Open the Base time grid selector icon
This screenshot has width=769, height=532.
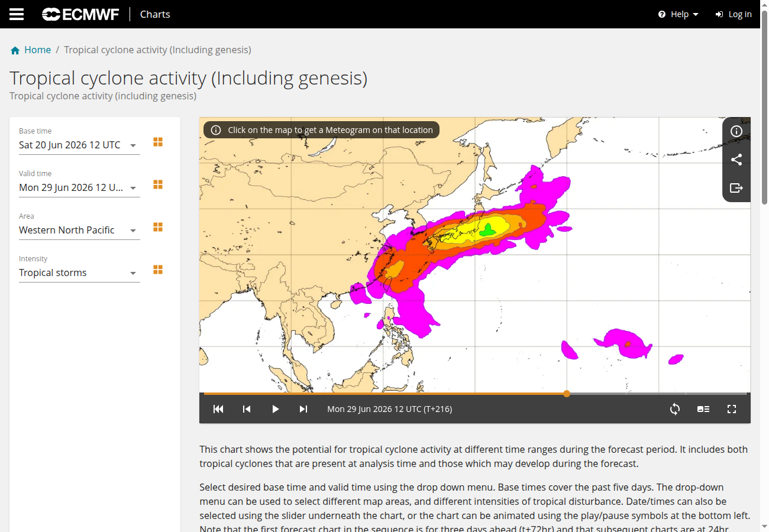coord(158,142)
